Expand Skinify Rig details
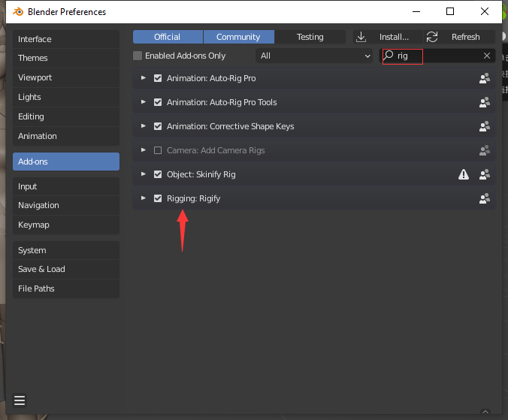 pyautogui.click(x=144, y=174)
